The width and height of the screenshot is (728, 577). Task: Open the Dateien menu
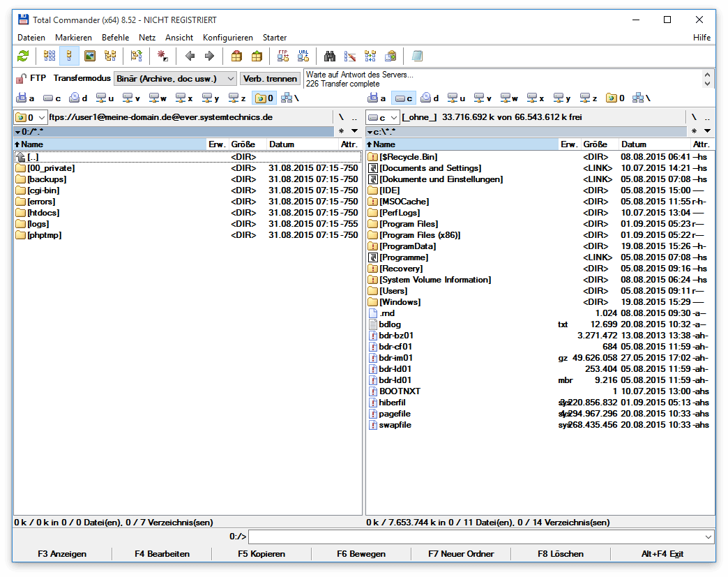pyautogui.click(x=31, y=38)
